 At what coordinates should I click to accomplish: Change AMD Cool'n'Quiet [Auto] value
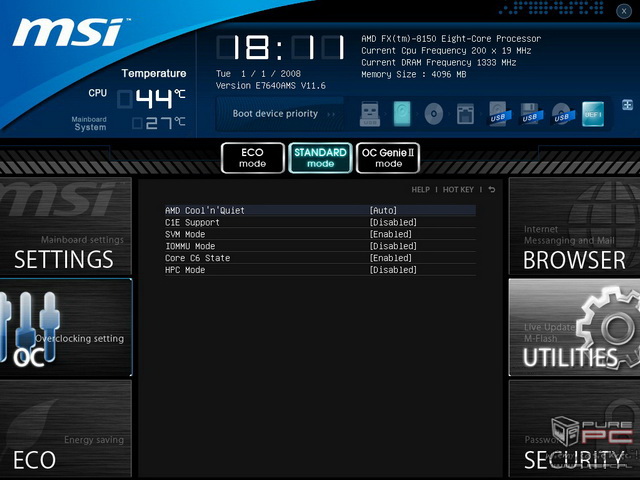(383, 211)
